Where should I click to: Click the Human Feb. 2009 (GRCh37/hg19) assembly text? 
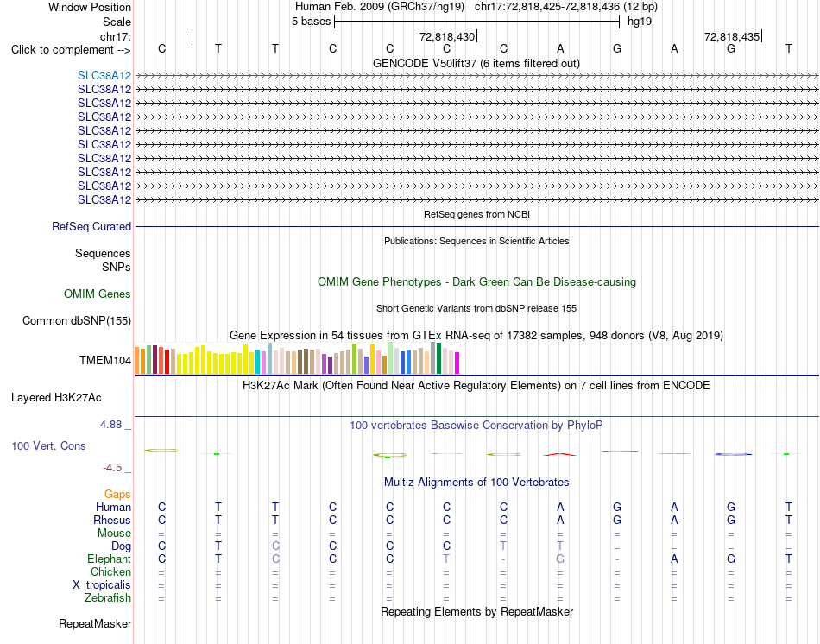click(x=379, y=7)
